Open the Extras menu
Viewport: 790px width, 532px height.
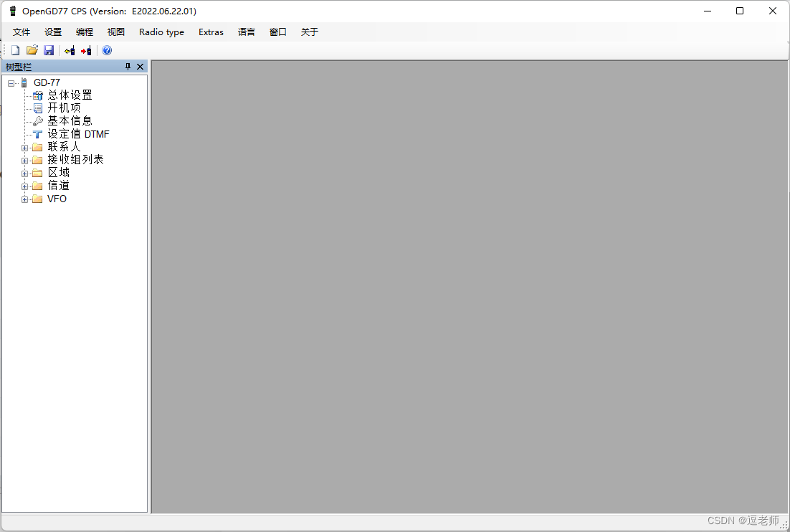211,32
